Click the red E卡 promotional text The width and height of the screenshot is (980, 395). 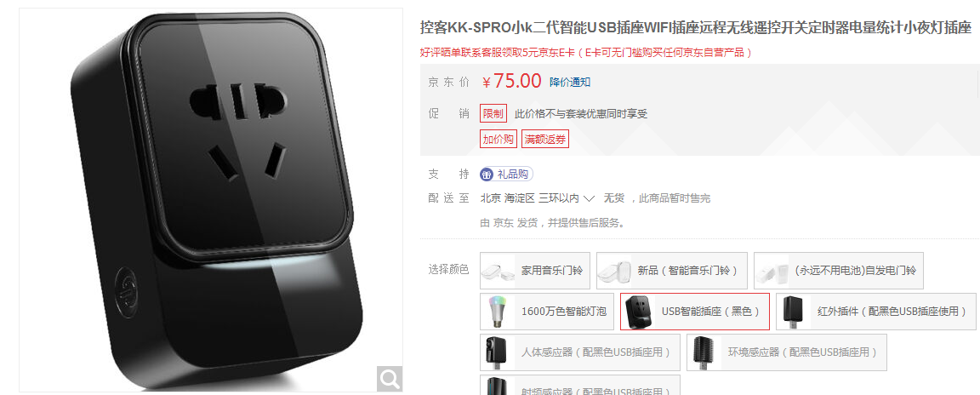pyautogui.click(x=586, y=53)
